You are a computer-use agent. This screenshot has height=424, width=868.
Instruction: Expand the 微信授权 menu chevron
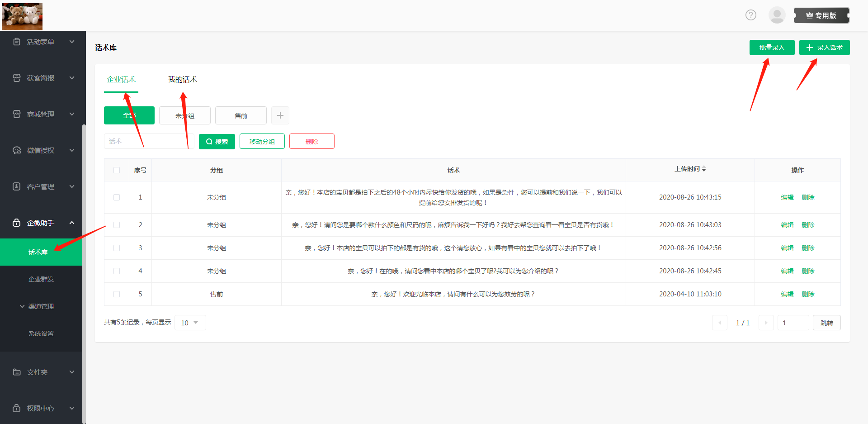pyautogui.click(x=72, y=150)
